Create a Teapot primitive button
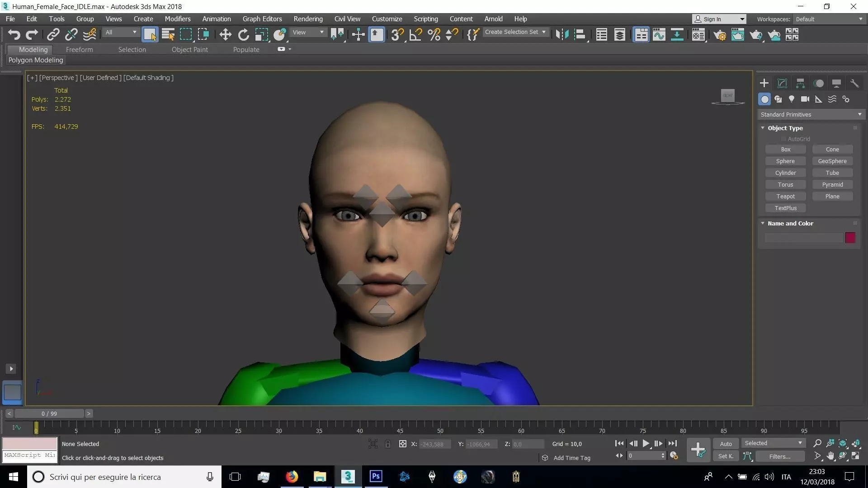Image resolution: width=868 pixels, height=488 pixels. point(785,197)
